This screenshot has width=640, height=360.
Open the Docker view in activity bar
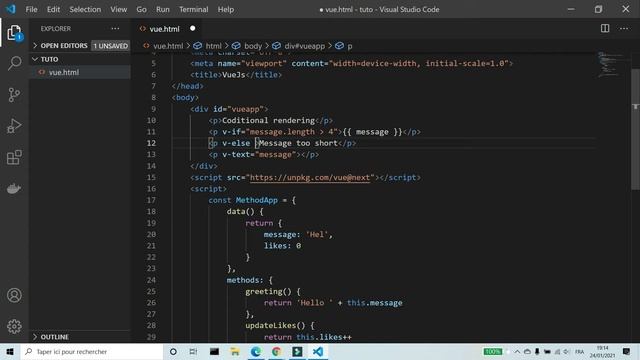click(14, 189)
